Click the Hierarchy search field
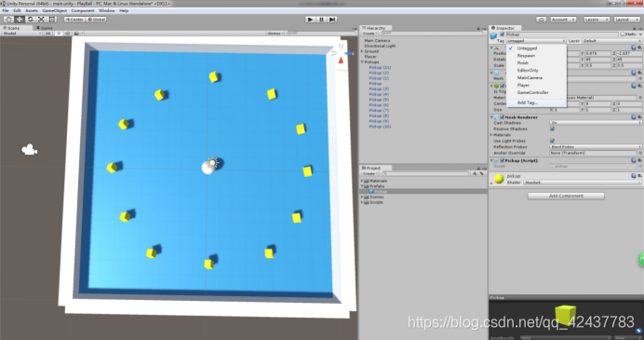This screenshot has width=644, height=340. 432,34
